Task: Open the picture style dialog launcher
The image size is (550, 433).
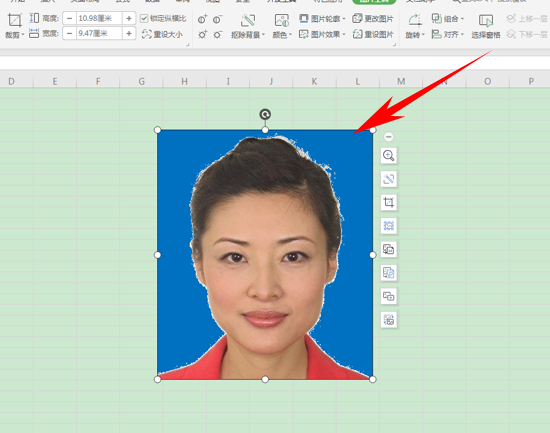Action: [395, 45]
